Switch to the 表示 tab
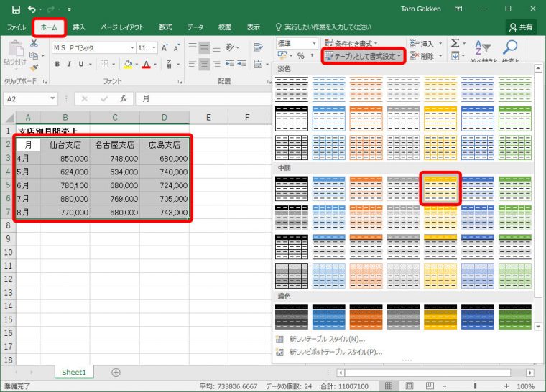Image resolution: width=546 pixels, height=392 pixels. pyautogui.click(x=253, y=27)
